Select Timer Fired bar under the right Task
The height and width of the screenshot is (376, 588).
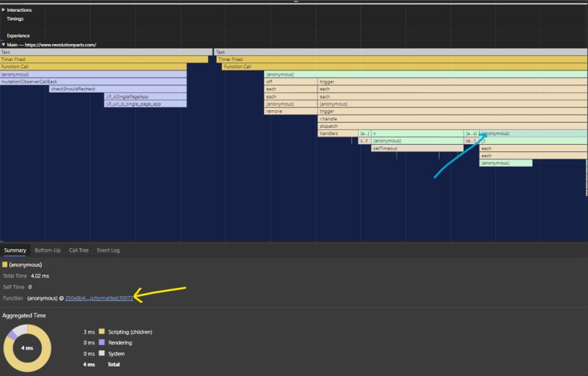tap(402, 59)
